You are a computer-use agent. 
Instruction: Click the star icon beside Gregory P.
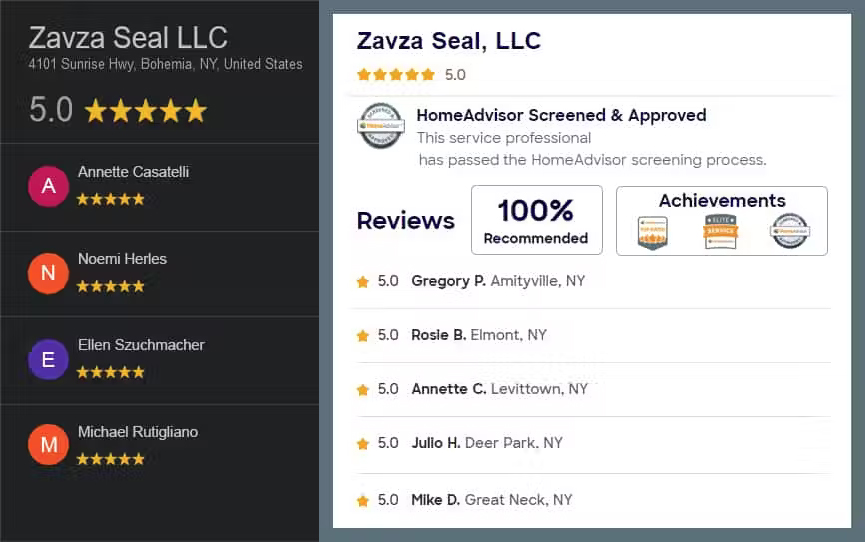click(362, 282)
